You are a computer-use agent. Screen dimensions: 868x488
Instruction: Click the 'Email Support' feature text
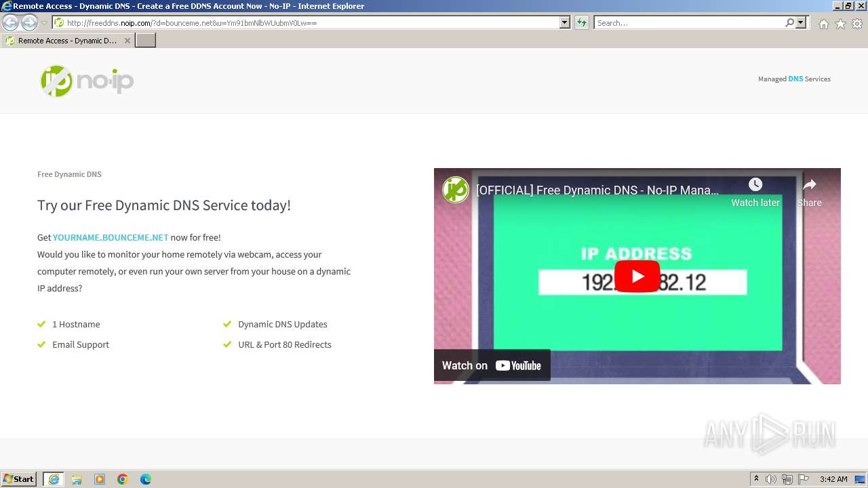(x=81, y=344)
